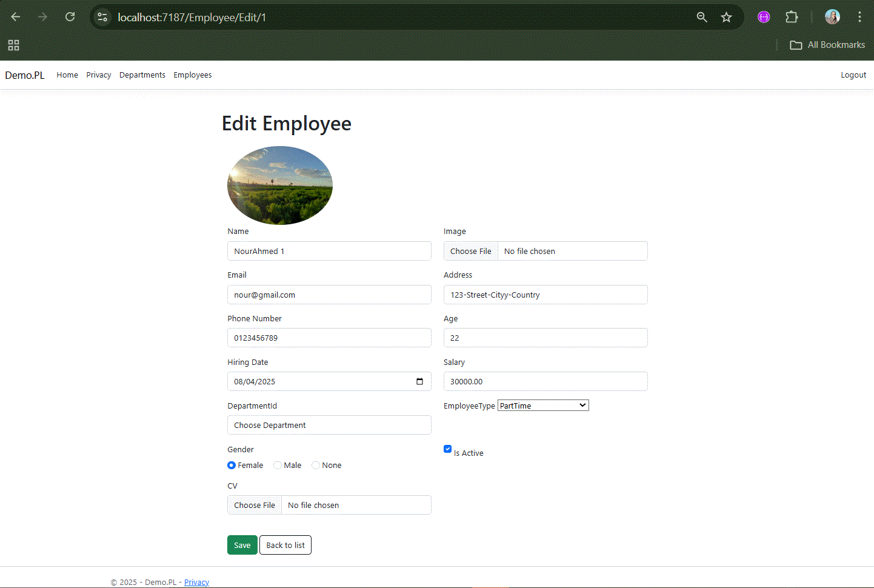Click the Gender label
This screenshot has width=874, height=588.
pos(241,449)
